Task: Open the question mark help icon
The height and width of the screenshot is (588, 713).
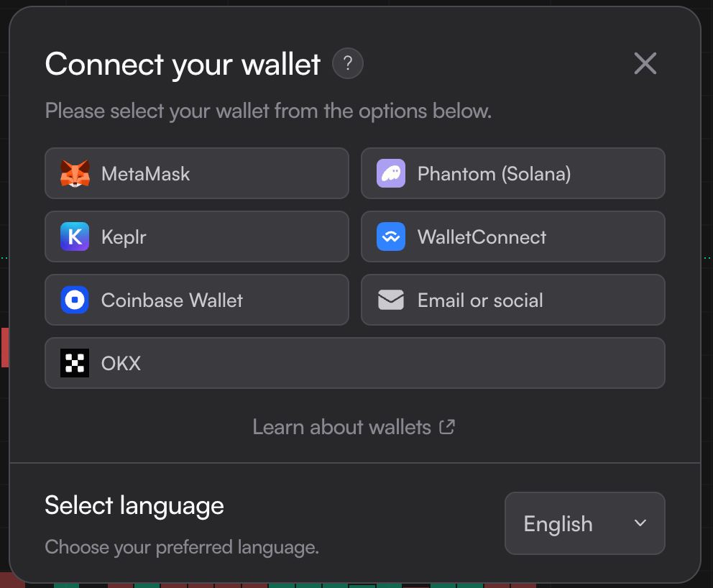Action: [348, 63]
